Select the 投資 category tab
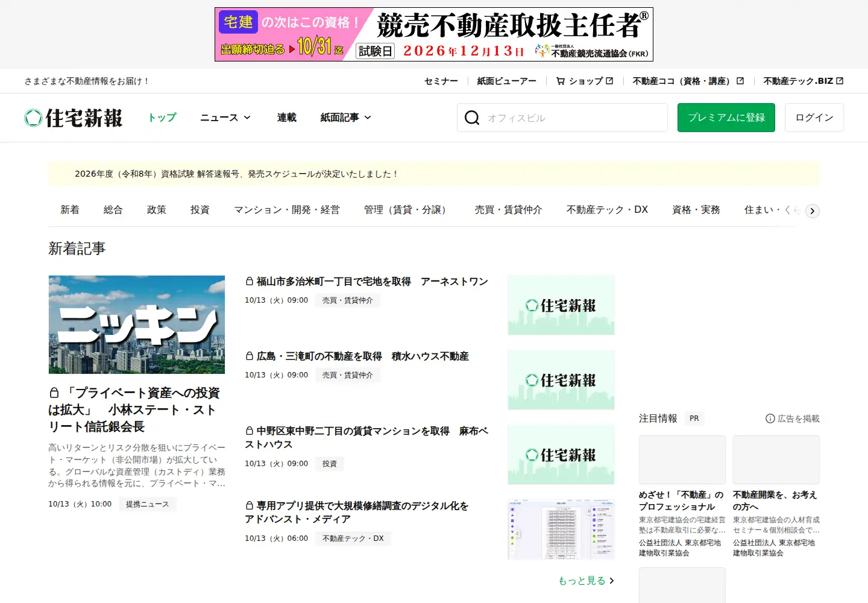The image size is (868, 603). [x=200, y=210]
